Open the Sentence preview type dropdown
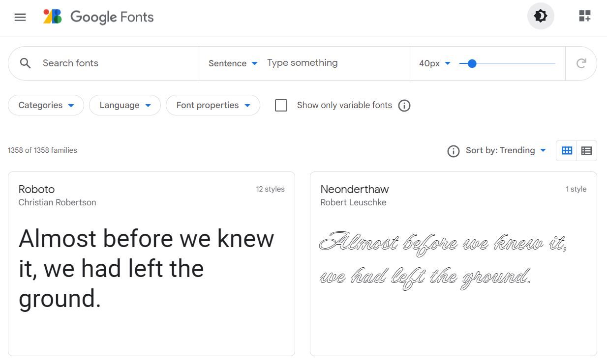This screenshot has height=364, width=607. tap(233, 63)
